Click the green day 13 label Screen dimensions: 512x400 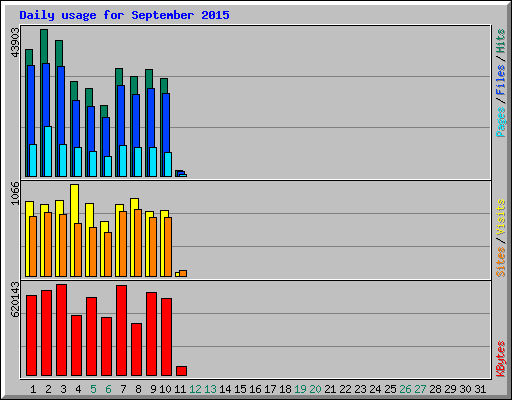click(210, 389)
